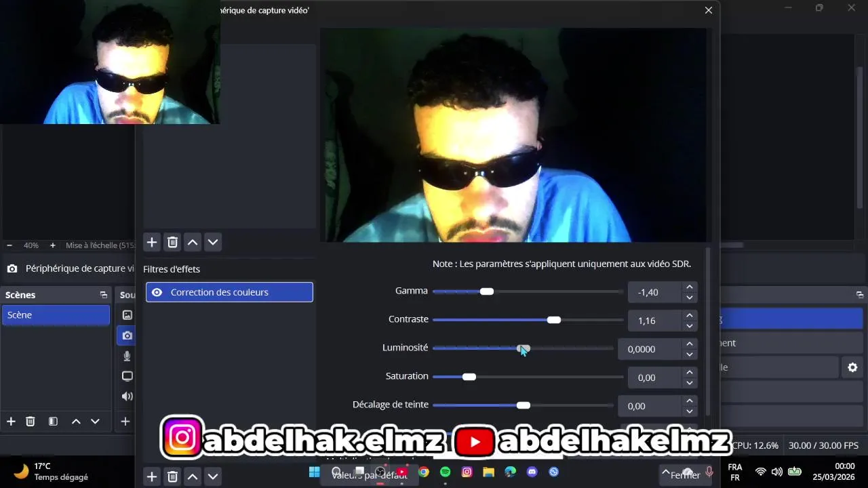Open Spotify from the taskbar

(446, 472)
